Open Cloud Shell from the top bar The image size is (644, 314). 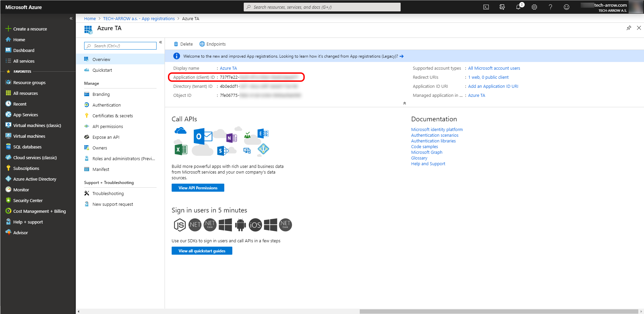pyautogui.click(x=486, y=7)
